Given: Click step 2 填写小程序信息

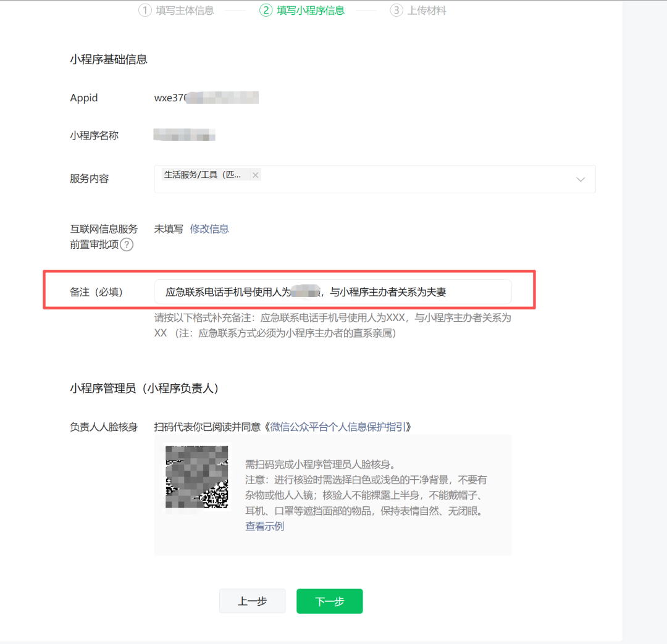Looking at the screenshot, I should 302,10.
